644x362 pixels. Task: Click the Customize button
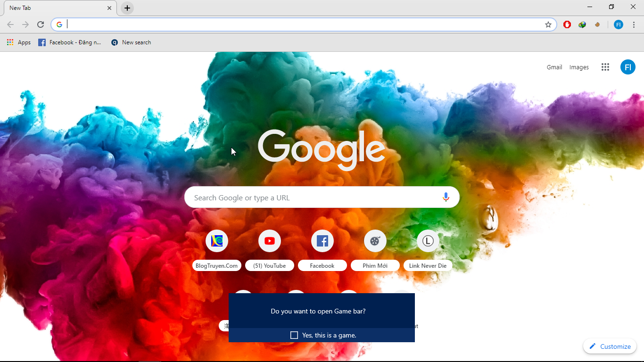point(610,346)
